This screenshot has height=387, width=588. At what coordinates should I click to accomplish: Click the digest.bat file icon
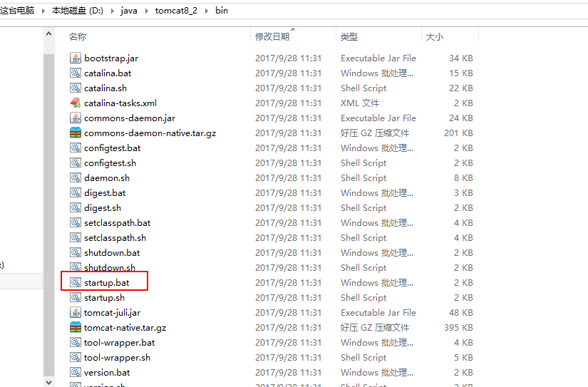(x=76, y=192)
